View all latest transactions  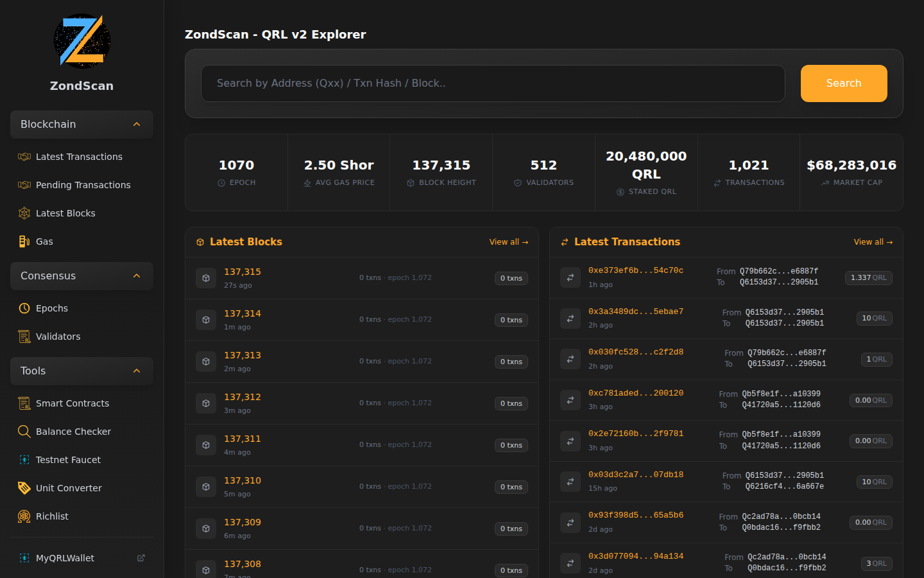873,242
